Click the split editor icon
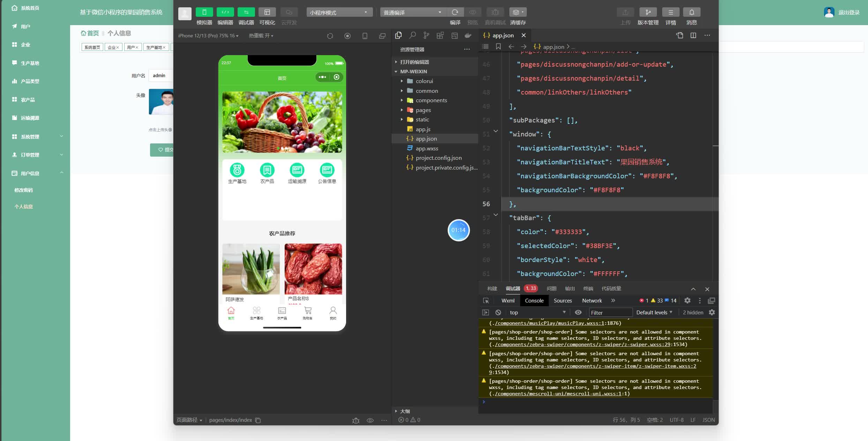The width and height of the screenshot is (868, 441). tap(693, 35)
